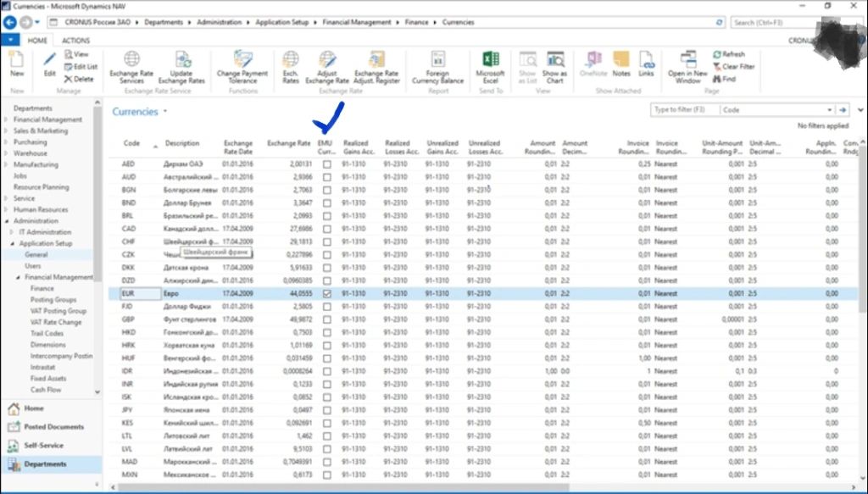Viewport: 868px width, 494px height.
Task: Expand the Financial Management navigation node
Action: click(x=8, y=120)
